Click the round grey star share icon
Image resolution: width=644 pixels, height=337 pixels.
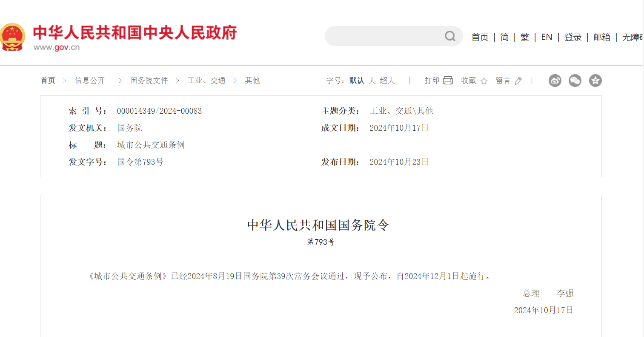pos(595,81)
